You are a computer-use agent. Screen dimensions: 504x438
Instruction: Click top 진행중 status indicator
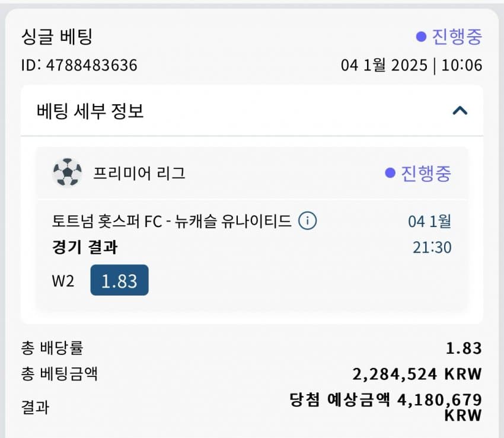click(449, 37)
